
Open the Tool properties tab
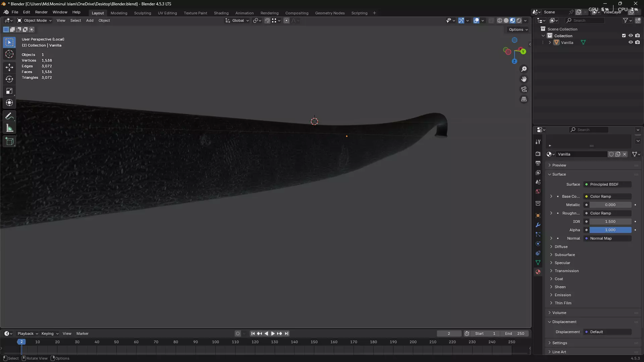click(x=538, y=142)
